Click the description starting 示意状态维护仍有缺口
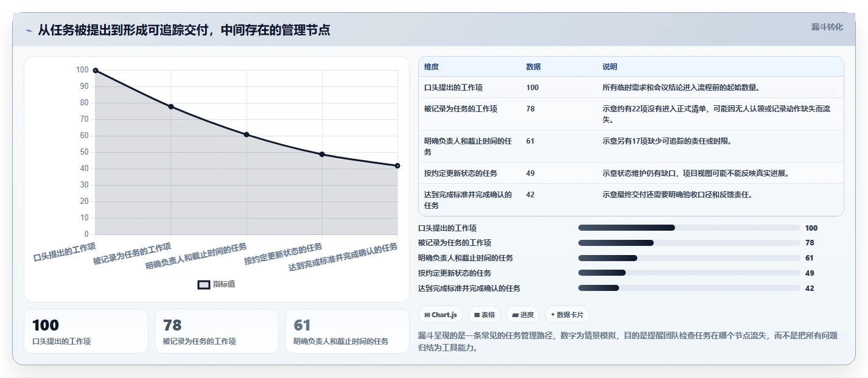Image resolution: width=868 pixels, height=378 pixels. pos(696,173)
